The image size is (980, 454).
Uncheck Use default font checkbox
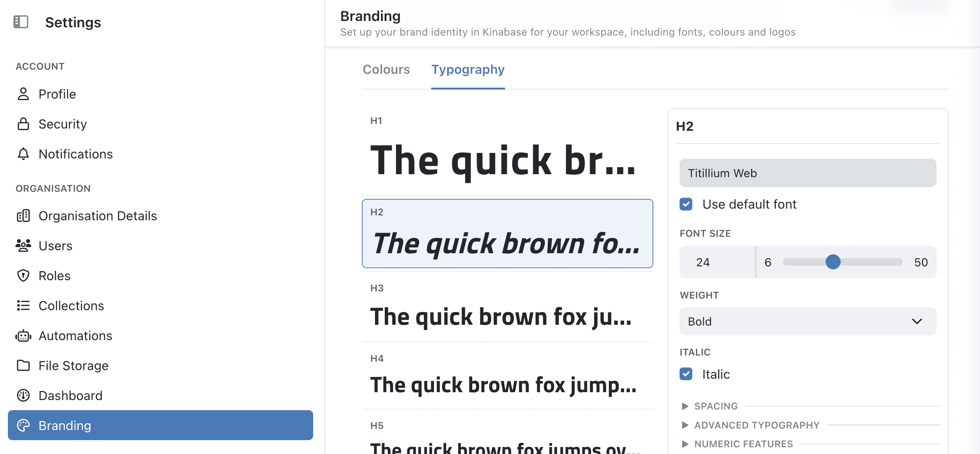686,205
